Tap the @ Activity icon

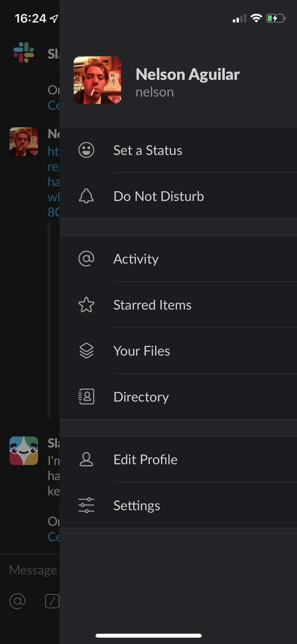click(86, 259)
